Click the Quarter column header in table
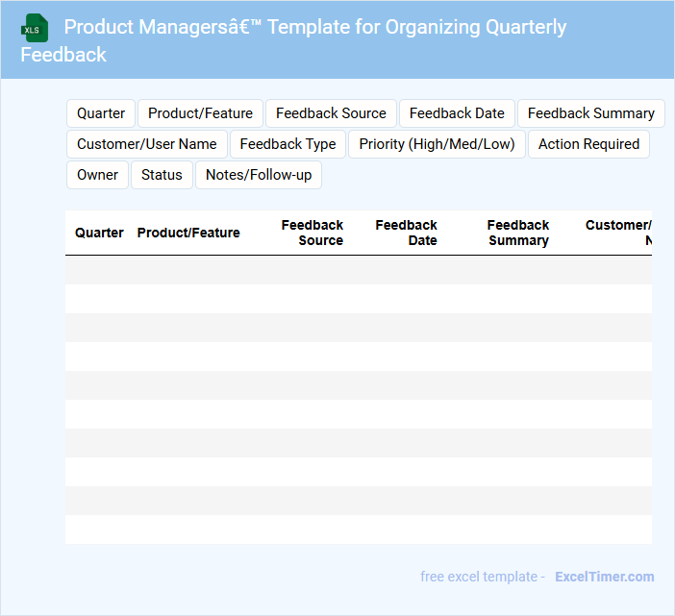The height and width of the screenshot is (616, 675). click(x=99, y=233)
